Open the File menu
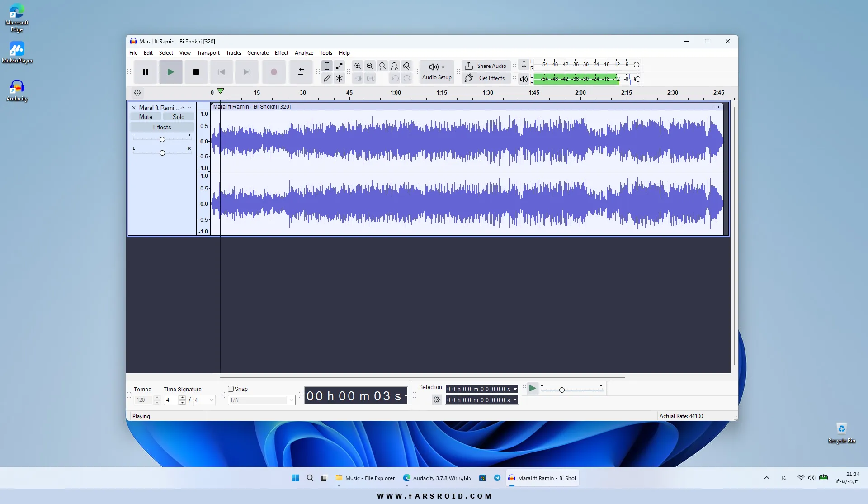Image resolution: width=868 pixels, height=504 pixels. 133,53
